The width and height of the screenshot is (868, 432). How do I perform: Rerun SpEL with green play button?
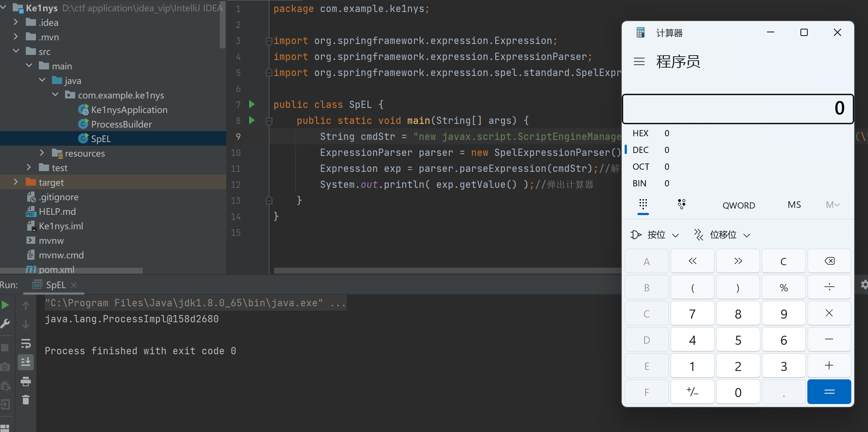click(5, 305)
